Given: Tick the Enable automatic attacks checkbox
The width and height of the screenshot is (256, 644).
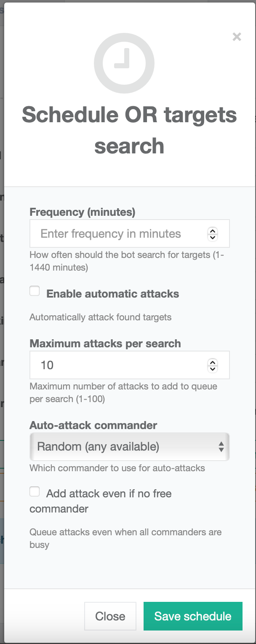Looking at the screenshot, I should click(35, 291).
